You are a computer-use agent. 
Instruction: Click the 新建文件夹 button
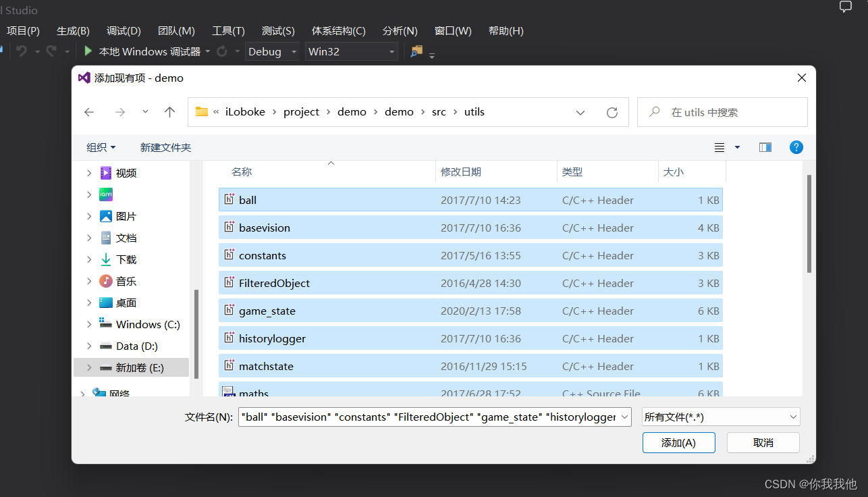coord(165,147)
